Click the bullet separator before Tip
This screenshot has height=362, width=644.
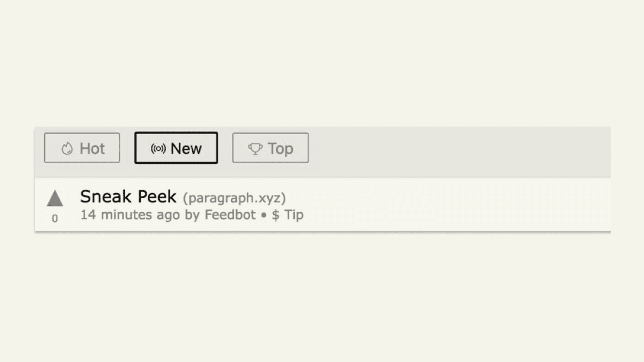click(264, 215)
